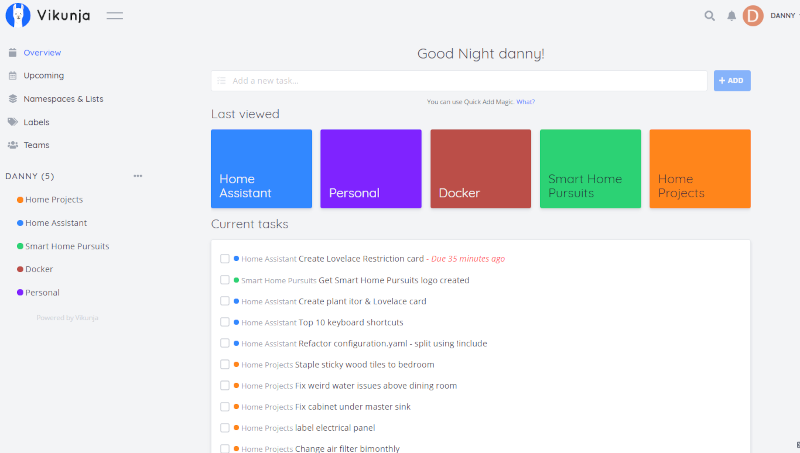Open the DANNY user menu
This screenshot has width=800, height=453.
tap(783, 16)
